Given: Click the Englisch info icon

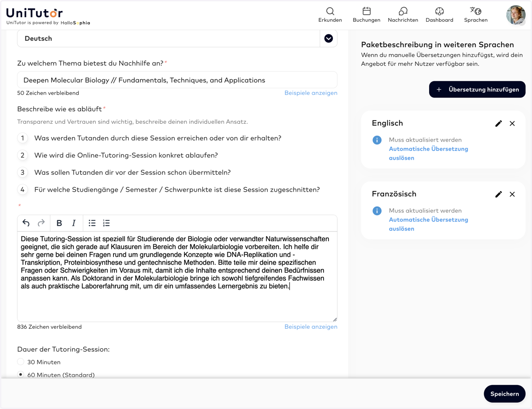Looking at the screenshot, I should pyautogui.click(x=377, y=140).
